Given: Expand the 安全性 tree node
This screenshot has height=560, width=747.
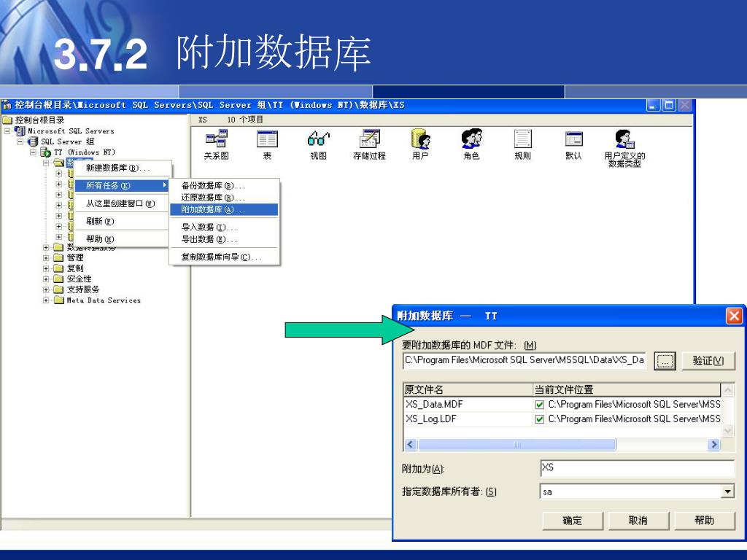Looking at the screenshot, I should [46, 279].
